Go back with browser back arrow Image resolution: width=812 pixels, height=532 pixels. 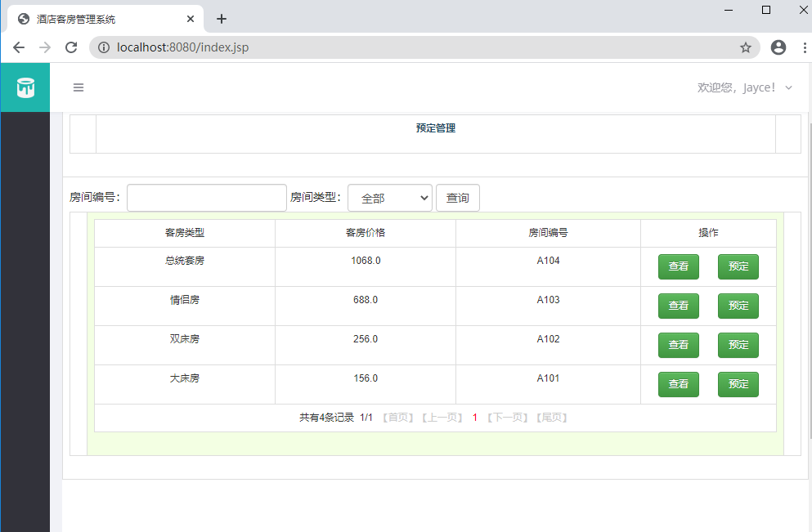click(x=19, y=47)
